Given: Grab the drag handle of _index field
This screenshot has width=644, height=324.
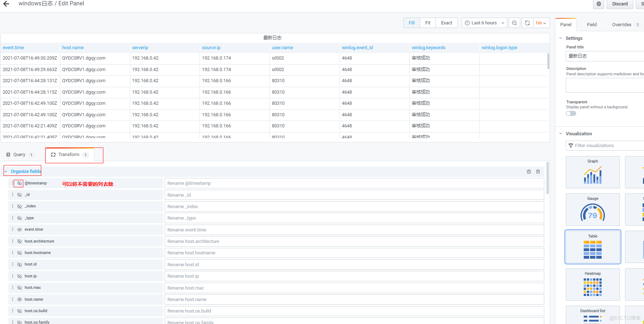Looking at the screenshot, I should 13,206.
